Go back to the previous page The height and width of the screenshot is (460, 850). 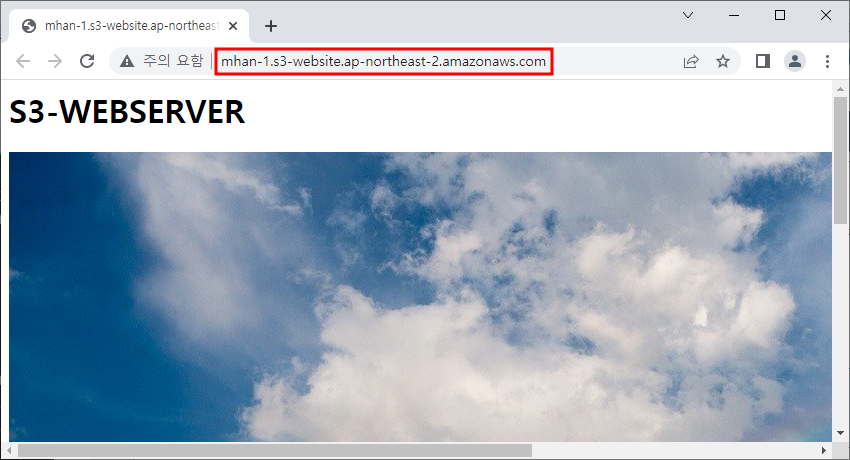pyautogui.click(x=23, y=61)
